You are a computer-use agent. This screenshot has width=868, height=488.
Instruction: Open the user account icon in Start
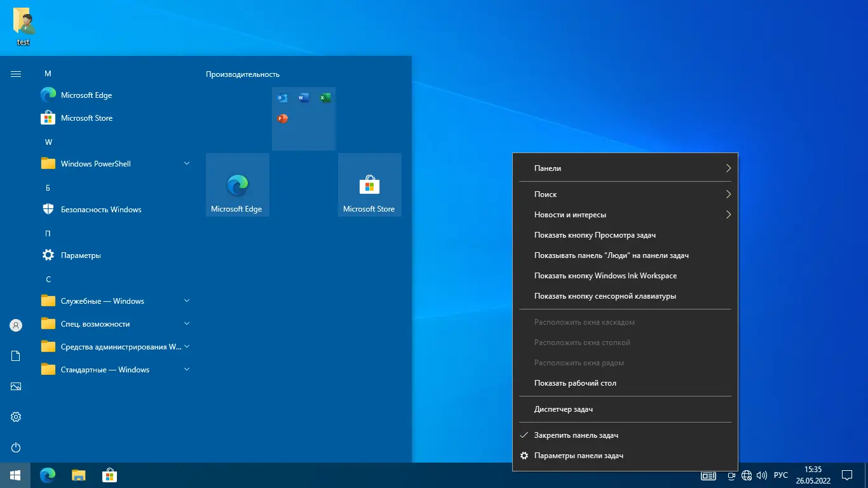point(16,325)
